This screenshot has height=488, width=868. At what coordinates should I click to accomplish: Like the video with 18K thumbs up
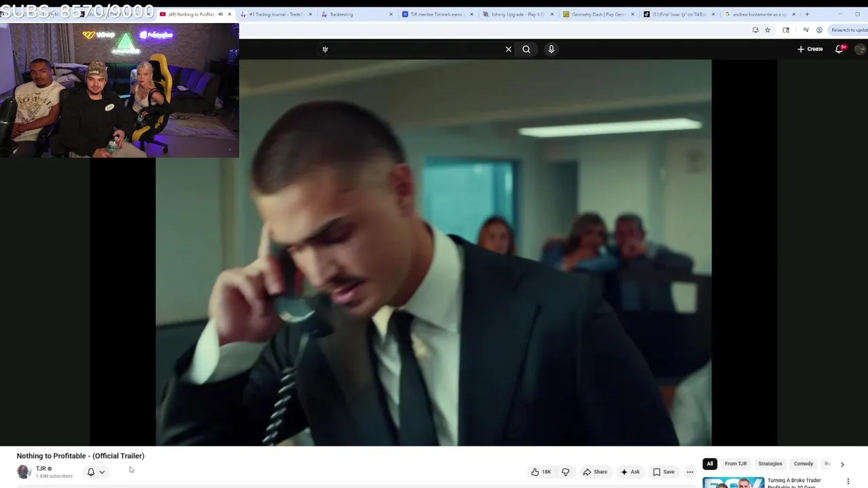click(540, 472)
